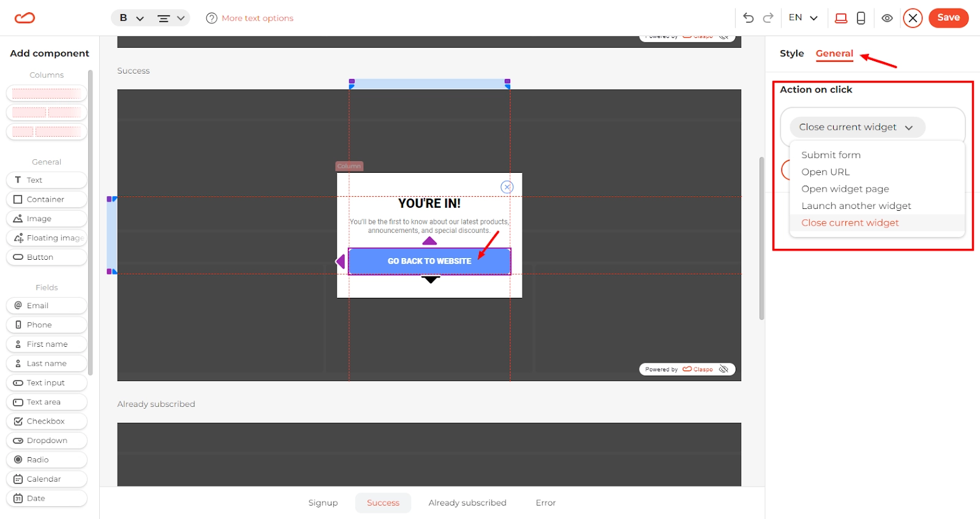
Task: Open More text options link
Action: pos(257,18)
